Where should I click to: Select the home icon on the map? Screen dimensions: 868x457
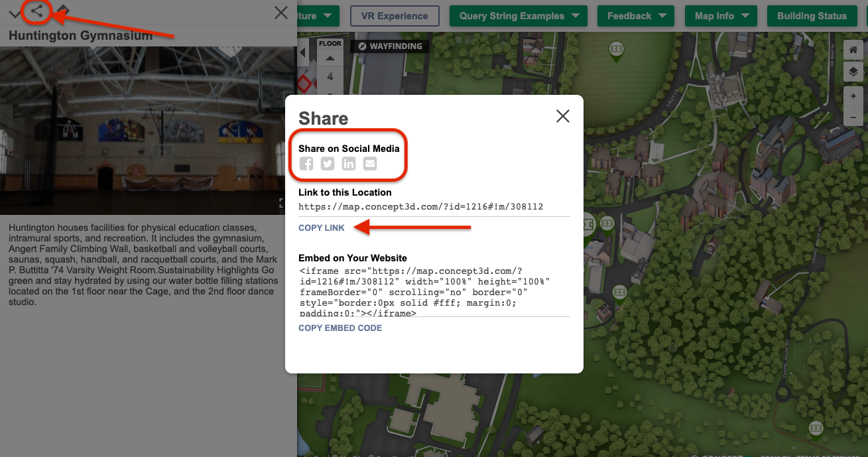pyautogui.click(x=853, y=49)
